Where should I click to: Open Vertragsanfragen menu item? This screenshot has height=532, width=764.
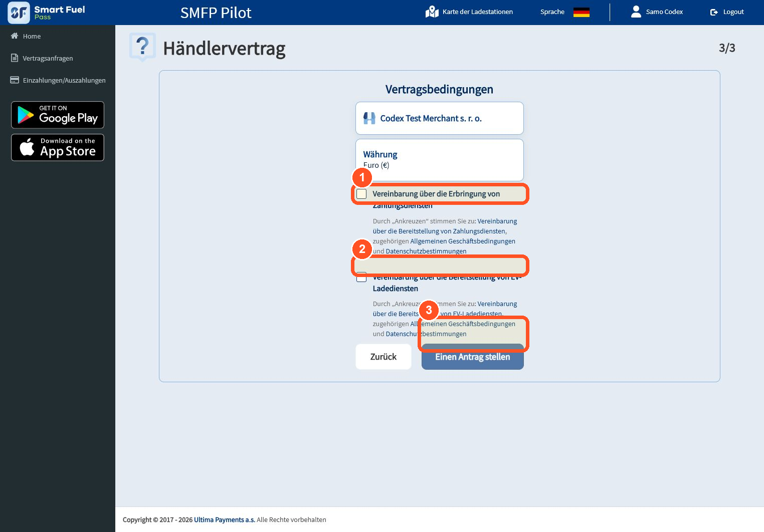(48, 58)
